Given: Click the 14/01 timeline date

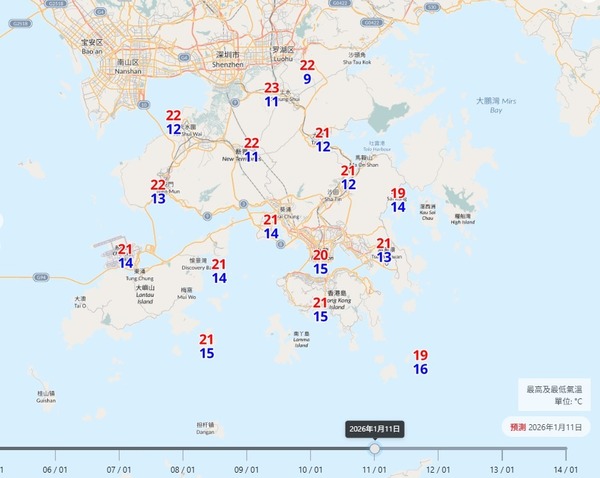Looking at the screenshot, I should coord(565,468).
